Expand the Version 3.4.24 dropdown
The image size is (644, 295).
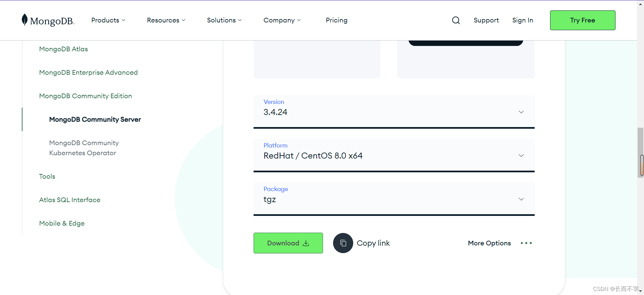394,112
